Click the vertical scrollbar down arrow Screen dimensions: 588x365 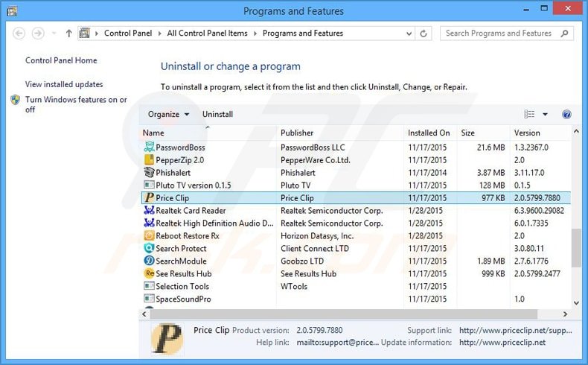coord(576,303)
